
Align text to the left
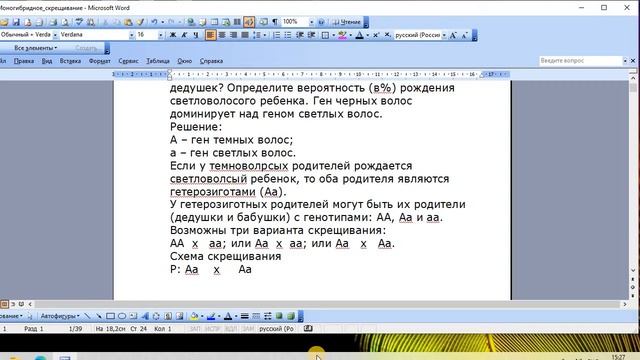(210, 35)
